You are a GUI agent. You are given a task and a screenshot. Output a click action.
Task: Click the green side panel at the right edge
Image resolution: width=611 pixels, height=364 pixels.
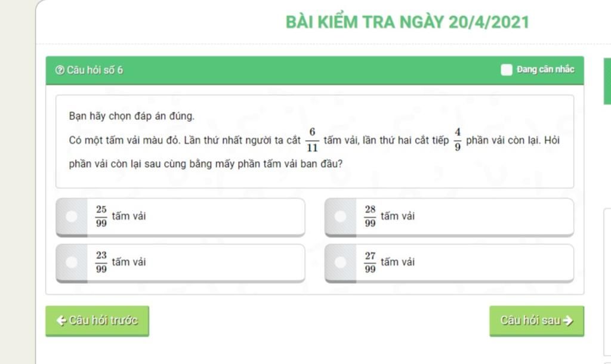[607, 81]
